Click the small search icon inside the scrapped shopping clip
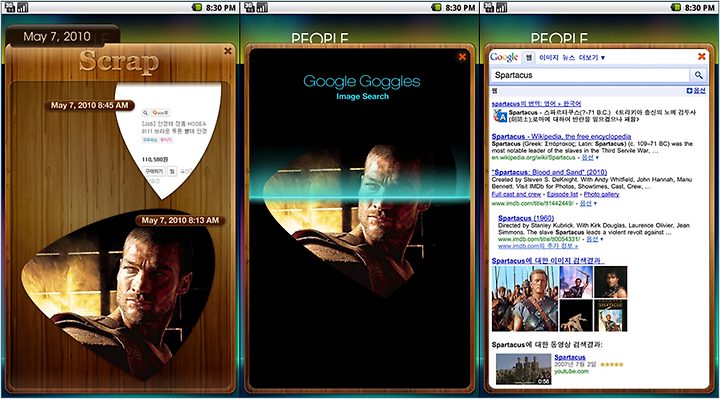 (x=145, y=112)
